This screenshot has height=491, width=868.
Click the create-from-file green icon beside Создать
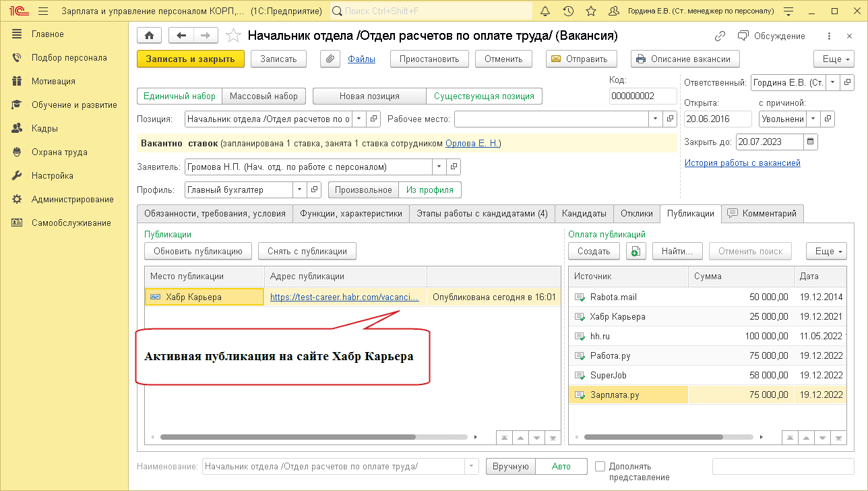(x=635, y=251)
